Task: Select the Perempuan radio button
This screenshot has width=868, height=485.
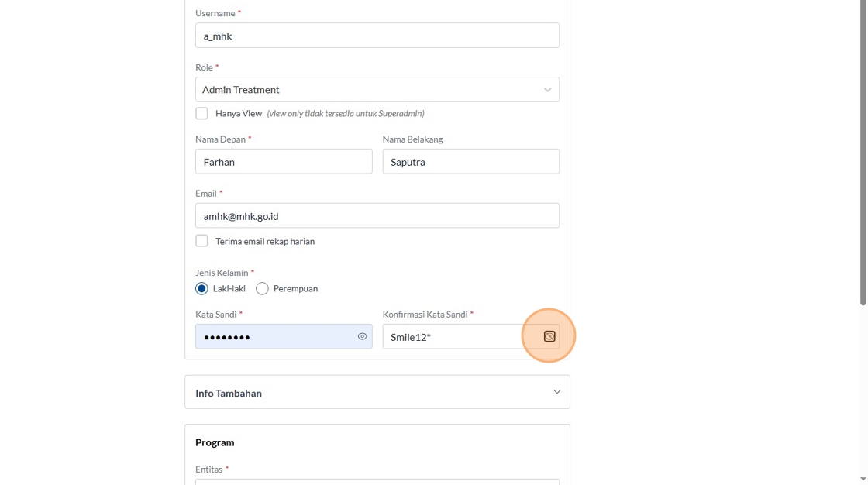Action: tap(262, 288)
